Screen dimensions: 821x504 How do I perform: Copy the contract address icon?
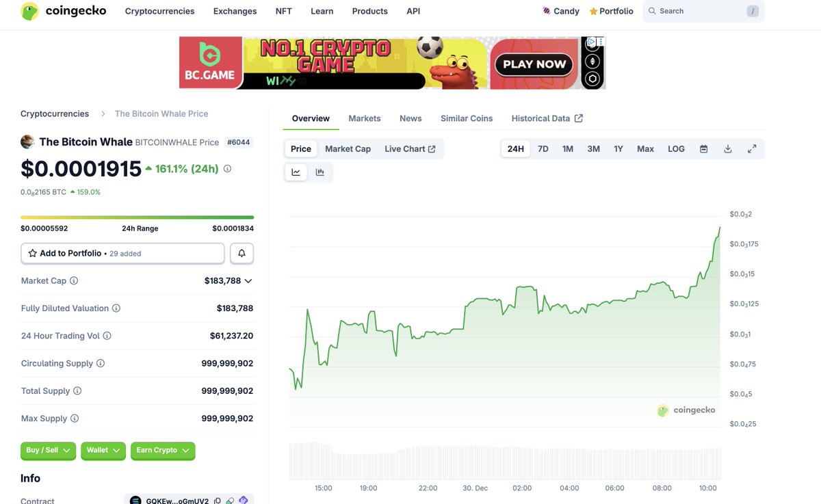218,501
